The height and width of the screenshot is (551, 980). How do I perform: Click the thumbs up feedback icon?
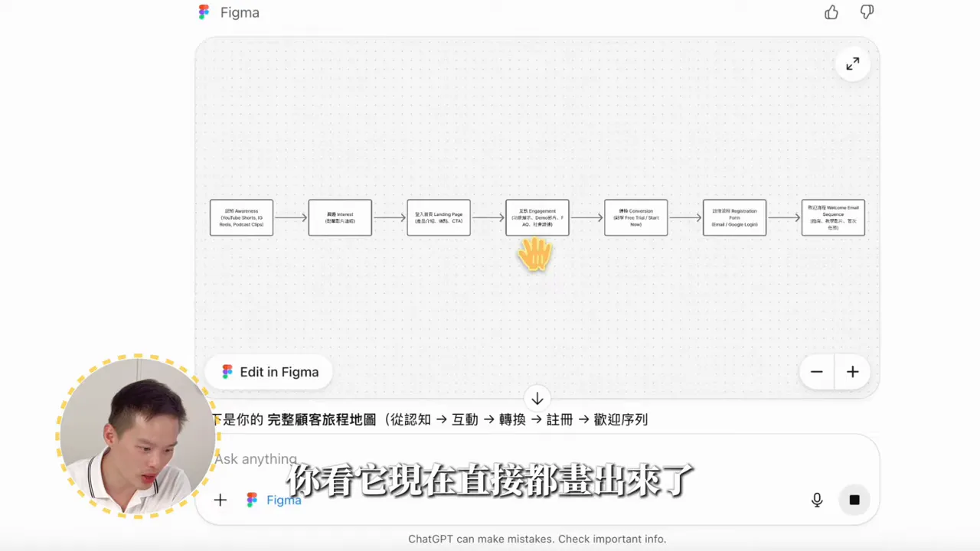click(x=831, y=12)
